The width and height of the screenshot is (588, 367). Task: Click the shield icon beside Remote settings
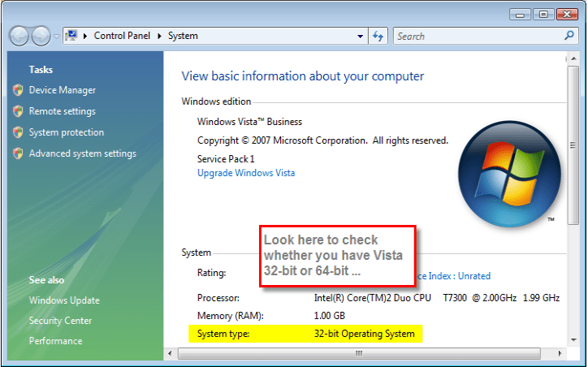point(18,111)
